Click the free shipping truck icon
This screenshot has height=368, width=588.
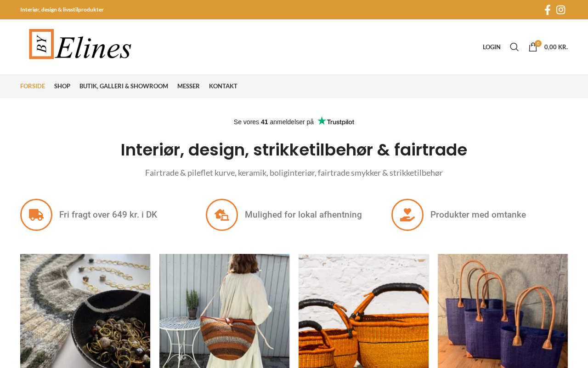[x=36, y=215]
